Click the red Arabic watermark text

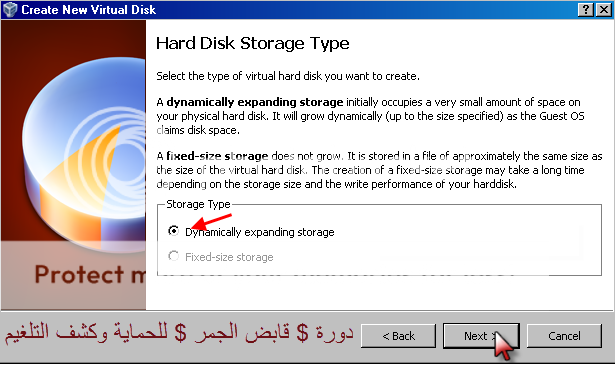179,334
